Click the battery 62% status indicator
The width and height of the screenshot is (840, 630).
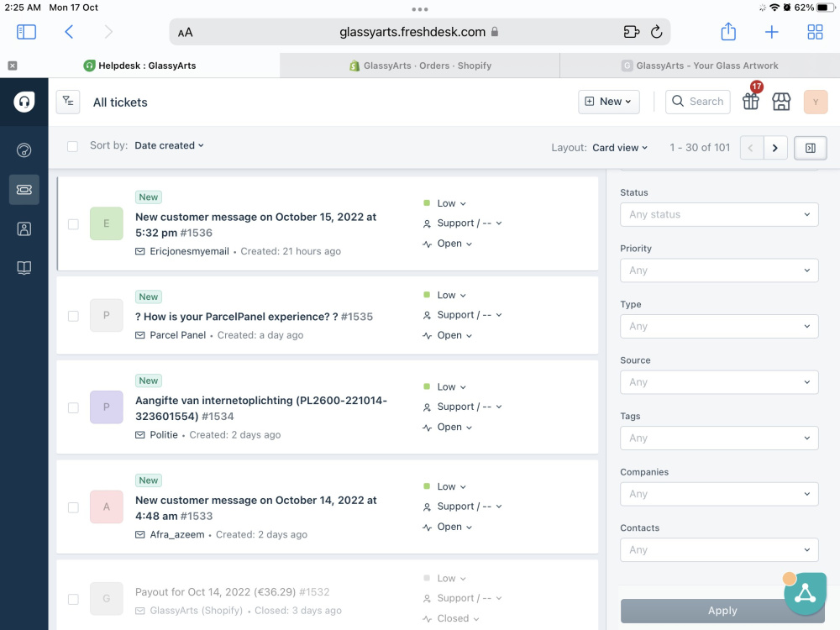[x=814, y=8]
